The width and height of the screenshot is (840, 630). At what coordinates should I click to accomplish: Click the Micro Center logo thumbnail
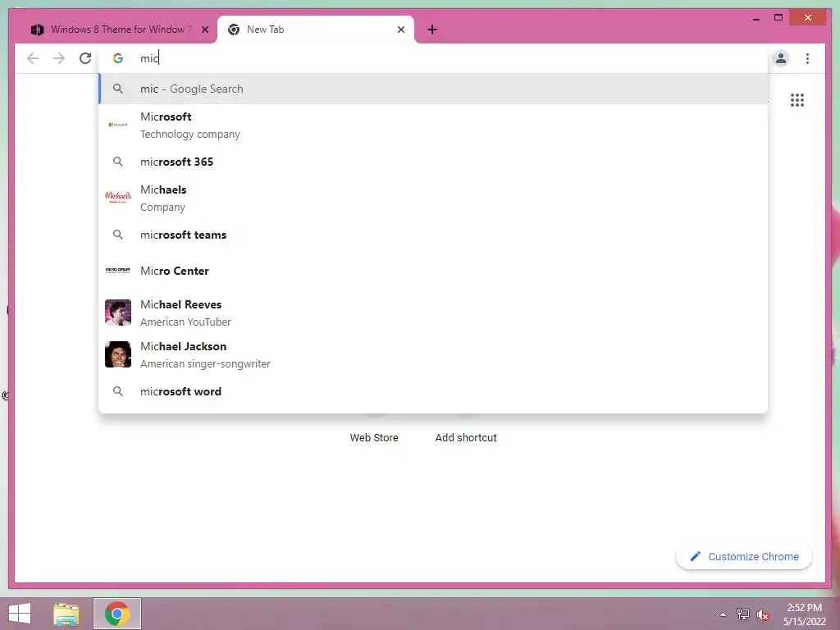(x=118, y=271)
